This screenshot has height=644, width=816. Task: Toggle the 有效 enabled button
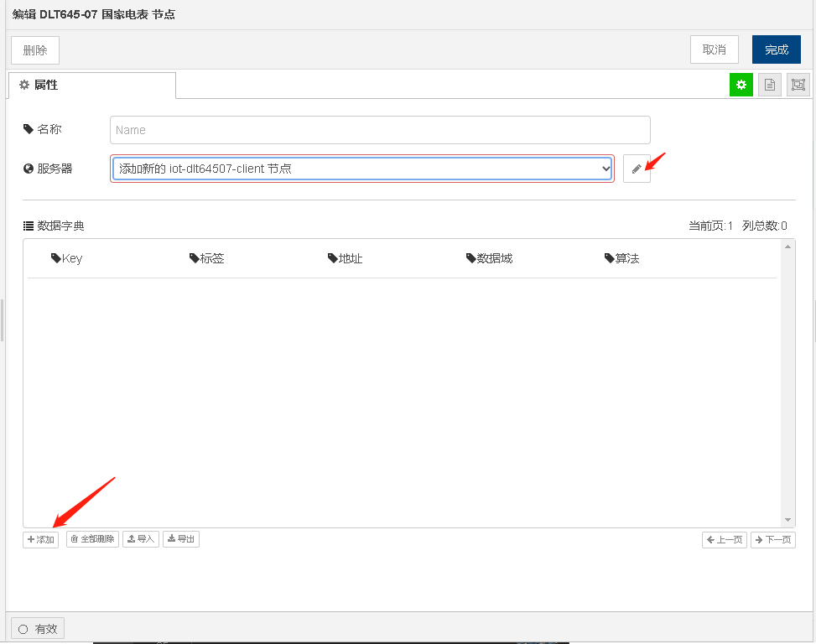[x=38, y=630]
